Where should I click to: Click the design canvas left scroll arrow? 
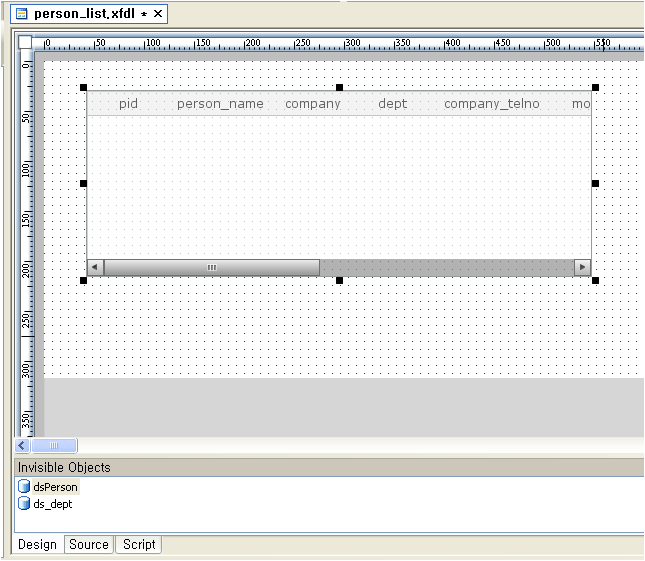pos(22,446)
